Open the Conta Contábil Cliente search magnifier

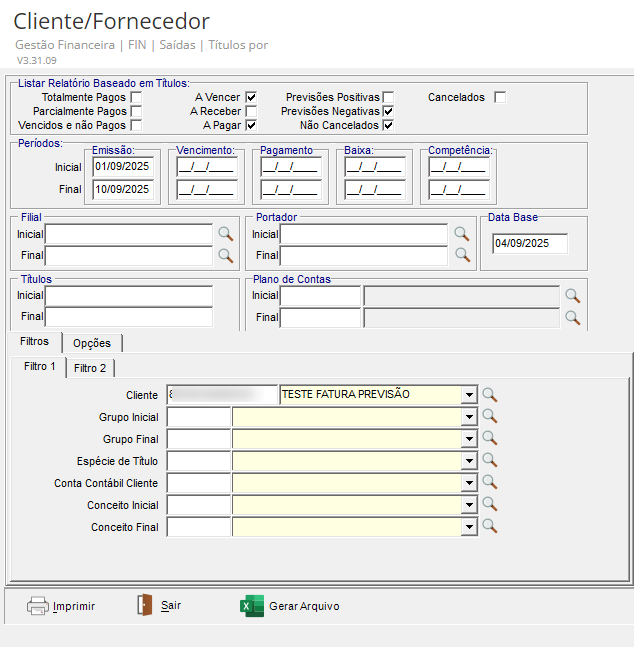tap(490, 482)
